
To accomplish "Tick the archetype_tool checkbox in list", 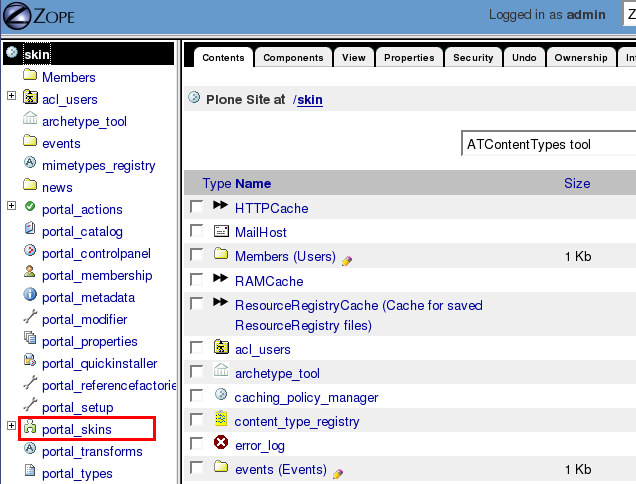I will tap(197, 372).
